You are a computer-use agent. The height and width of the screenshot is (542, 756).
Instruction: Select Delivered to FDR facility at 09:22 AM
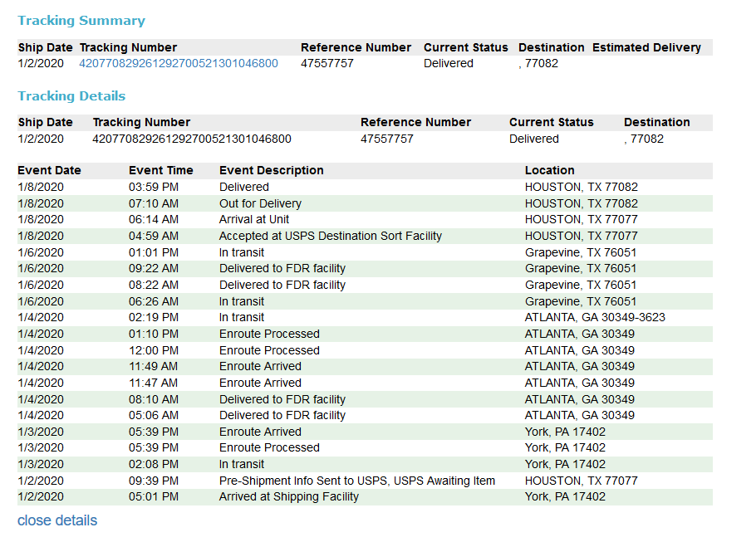click(x=282, y=268)
